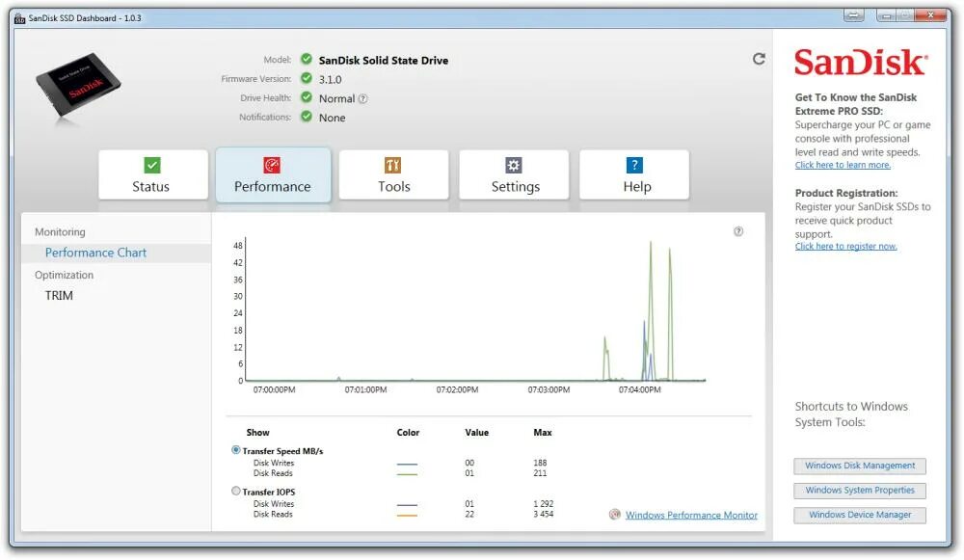This screenshot has height=560, width=964.
Task: Follow 'Click here to learn more' link
Action: pos(843,165)
